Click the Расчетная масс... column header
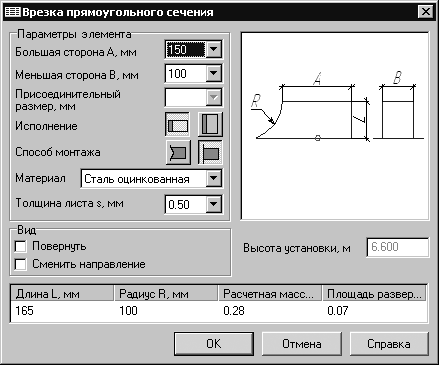Viewport: 439px width, 365px height. click(270, 294)
